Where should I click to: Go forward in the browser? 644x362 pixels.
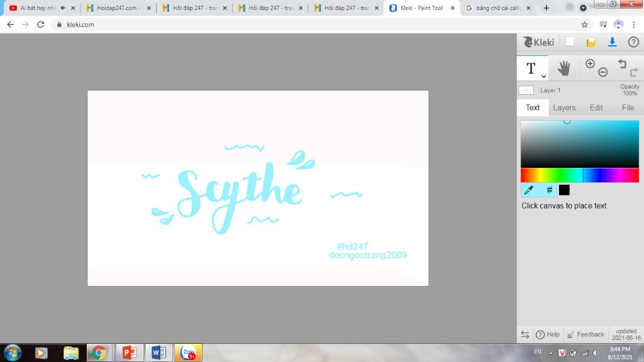pyautogui.click(x=25, y=25)
